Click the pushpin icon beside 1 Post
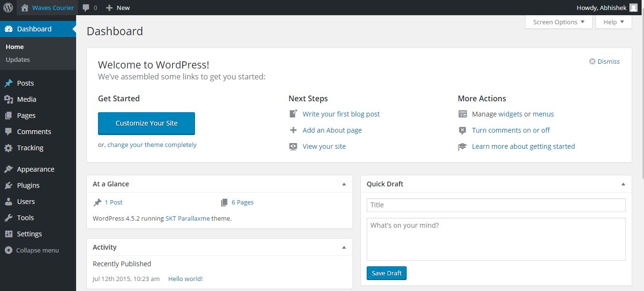Viewport: 644px width, 291px height. 98,203
